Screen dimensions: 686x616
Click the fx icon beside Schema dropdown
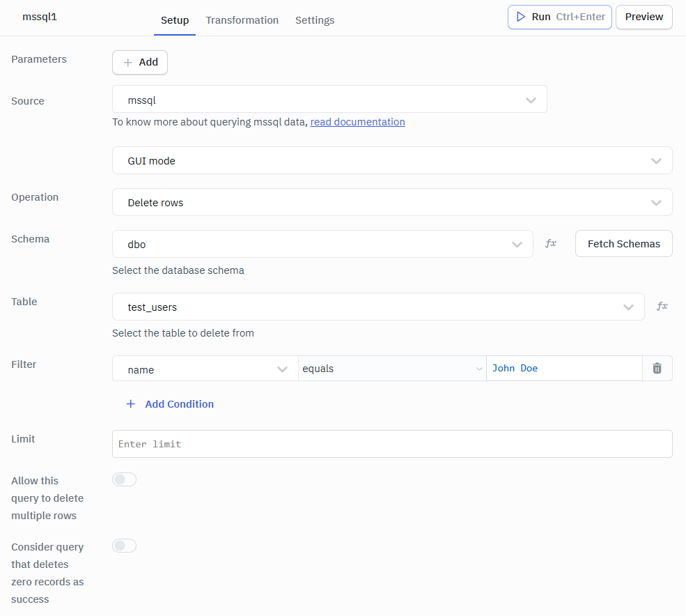[x=550, y=243]
